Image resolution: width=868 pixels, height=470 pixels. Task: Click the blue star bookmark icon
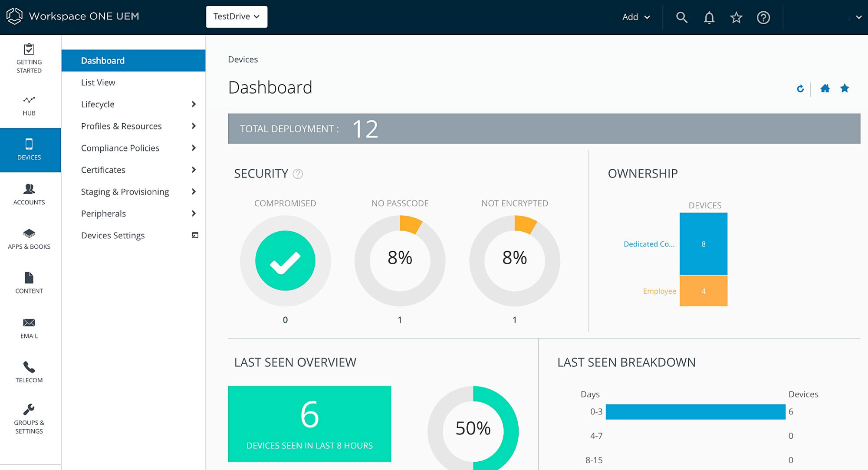(x=844, y=89)
